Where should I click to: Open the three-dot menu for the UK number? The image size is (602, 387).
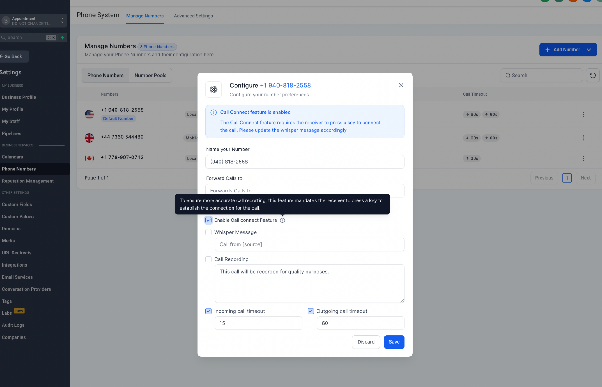point(583,137)
